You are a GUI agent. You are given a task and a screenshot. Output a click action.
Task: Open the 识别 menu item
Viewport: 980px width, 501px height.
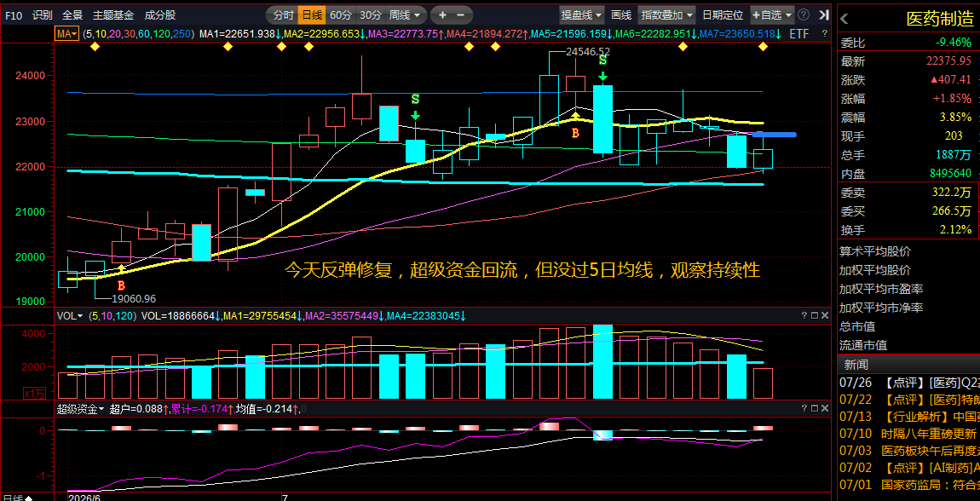tap(43, 15)
